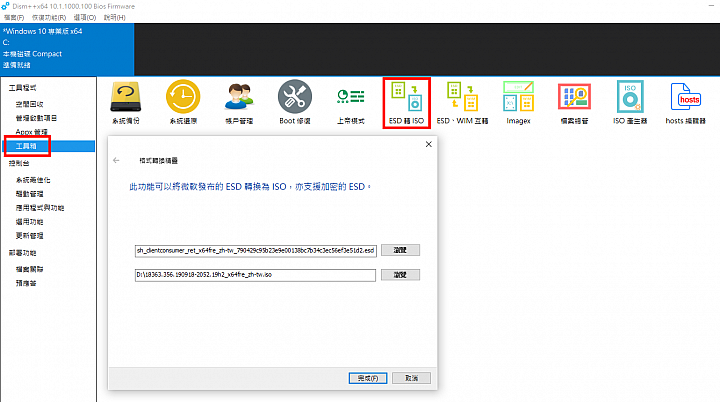The height and width of the screenshot is (402, 720).
Task: Open the 選項(O) menu
Action: (84, 17)
